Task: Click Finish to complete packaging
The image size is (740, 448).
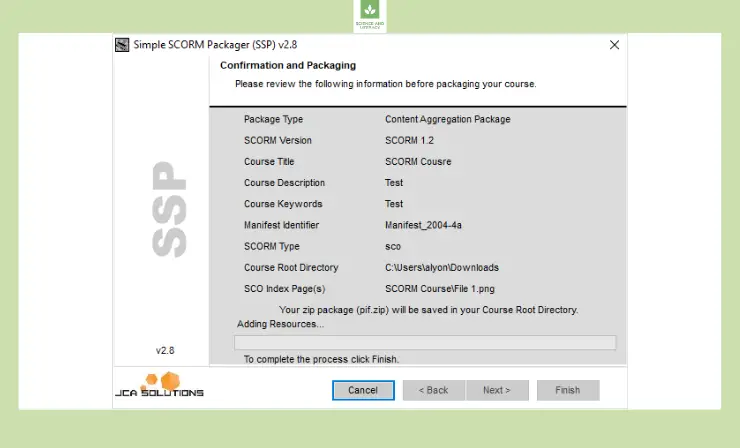Action: point(568,390)
